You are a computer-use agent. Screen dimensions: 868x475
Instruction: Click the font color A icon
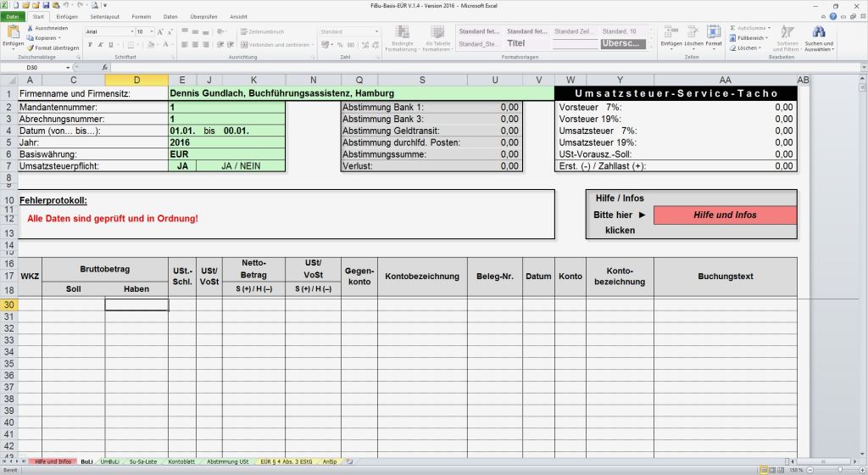tap(165, 45)
